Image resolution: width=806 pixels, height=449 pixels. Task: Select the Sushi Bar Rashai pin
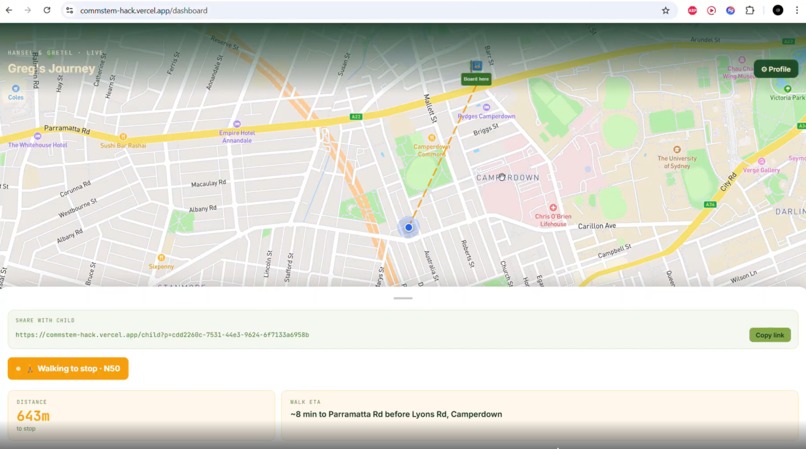coord(123,137)
